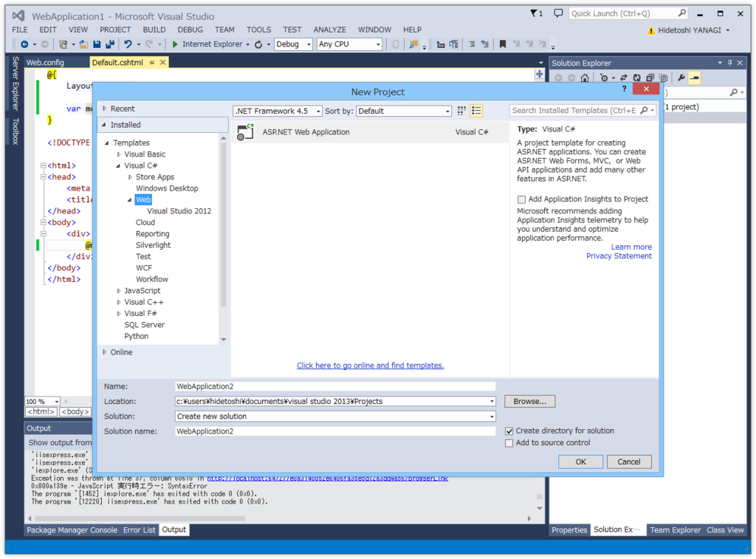The width and height of the screenshot is (756, 559).
Task: Click Preview Selected Items icon in Solution Explorer
Action: [694, 78]
